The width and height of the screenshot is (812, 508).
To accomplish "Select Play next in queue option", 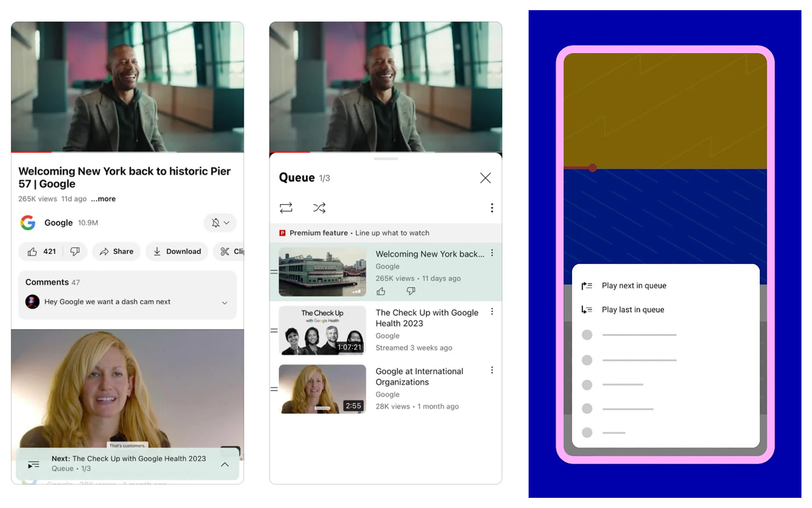I will coord(634,285).
